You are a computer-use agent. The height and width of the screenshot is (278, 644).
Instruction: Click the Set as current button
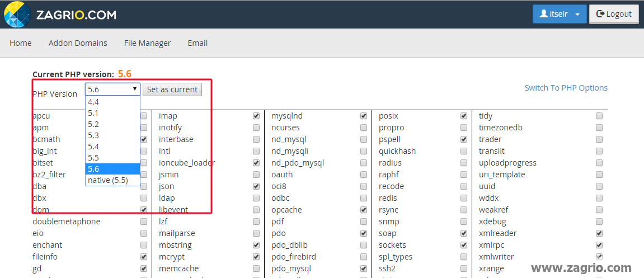[x=172, y=89]
